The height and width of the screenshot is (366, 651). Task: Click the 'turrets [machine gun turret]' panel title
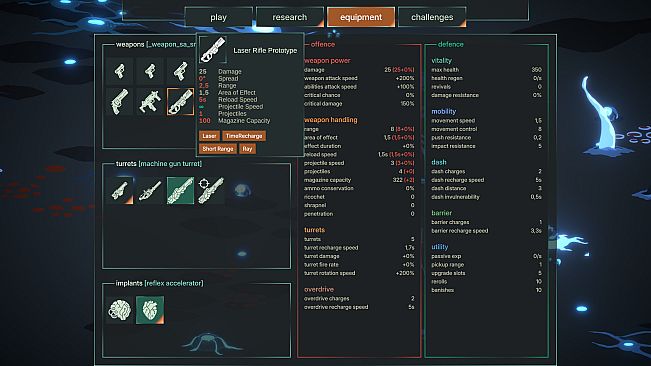(x=159, y=163)
